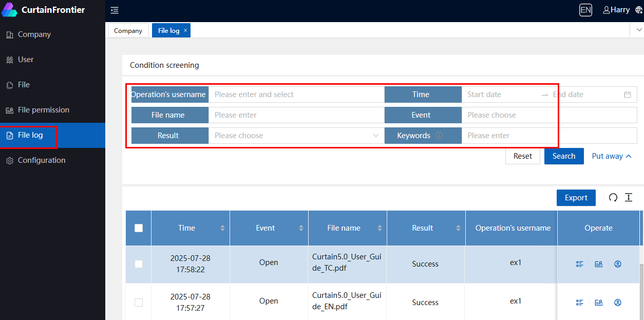
Task: Click the globe icon in the top bar
Action: pyautogui.click(x=639, y=10)
